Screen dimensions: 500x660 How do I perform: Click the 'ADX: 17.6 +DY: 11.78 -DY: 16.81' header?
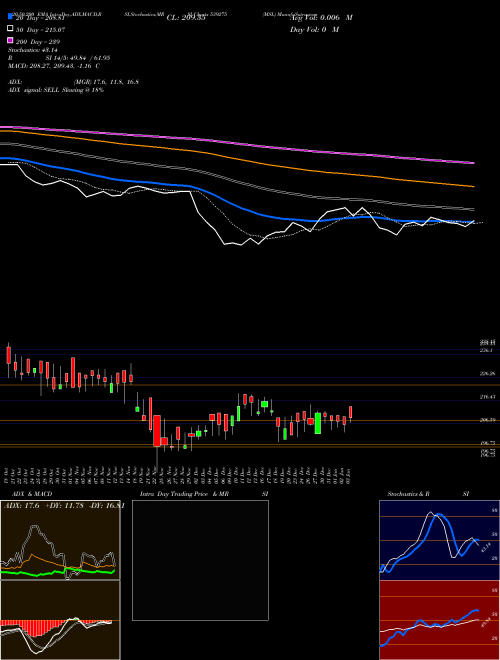[x=64, y=506]
